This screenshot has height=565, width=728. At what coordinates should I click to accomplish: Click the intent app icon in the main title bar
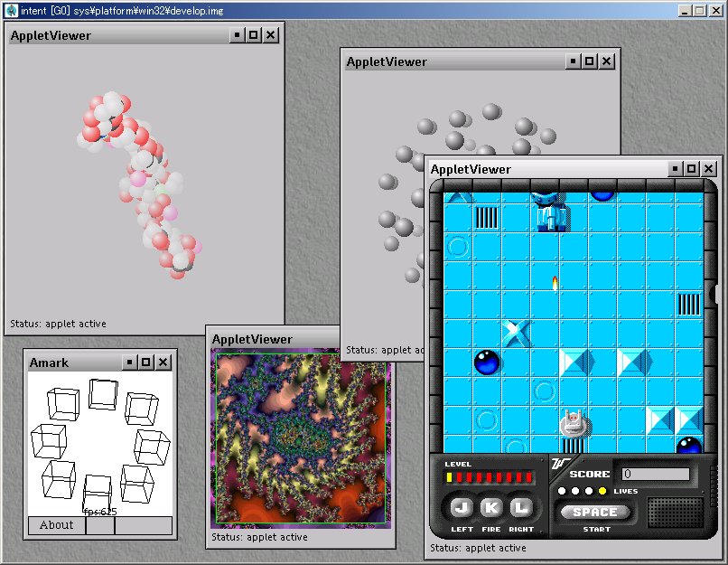tap(11, 10)
